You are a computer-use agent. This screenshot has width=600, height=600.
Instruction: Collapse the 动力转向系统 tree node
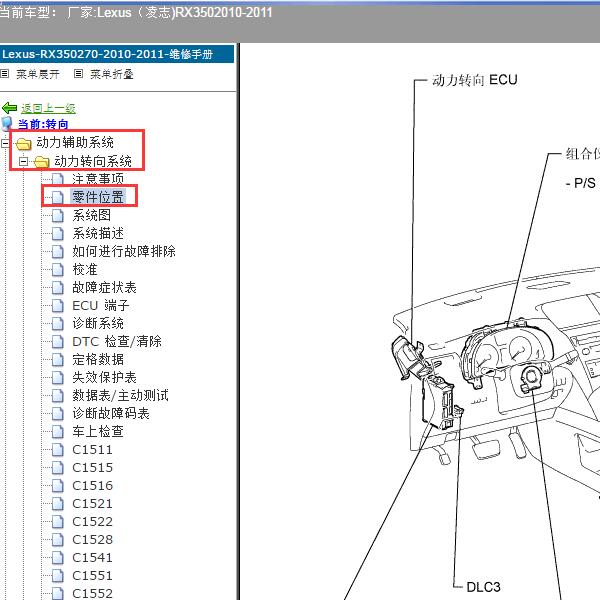click(x=23, y=161)
